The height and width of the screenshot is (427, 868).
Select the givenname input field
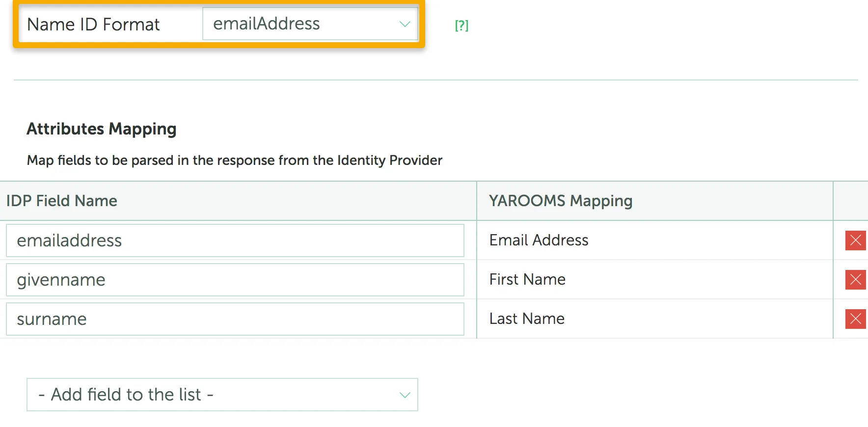coord(235,280)
